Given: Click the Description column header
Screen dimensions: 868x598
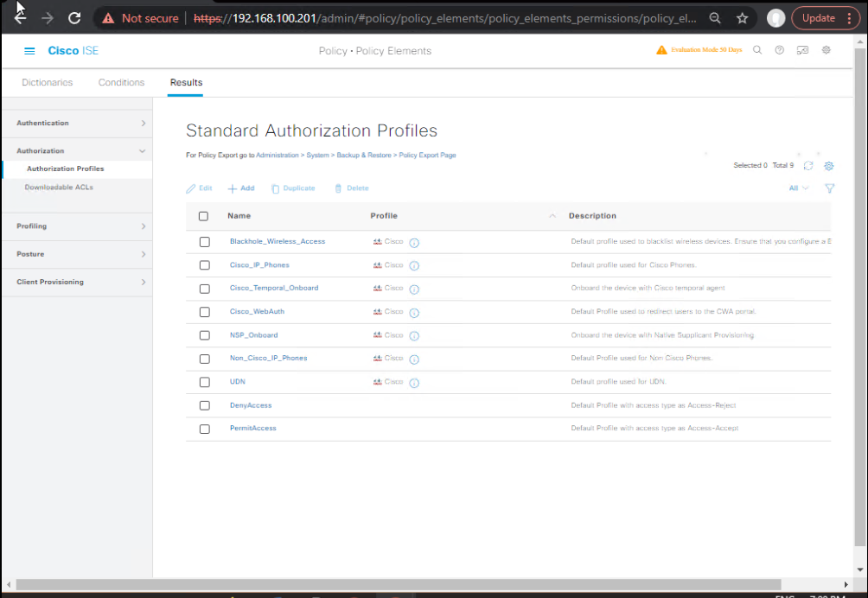Looking at the screenshot, I should click(592, 216).
